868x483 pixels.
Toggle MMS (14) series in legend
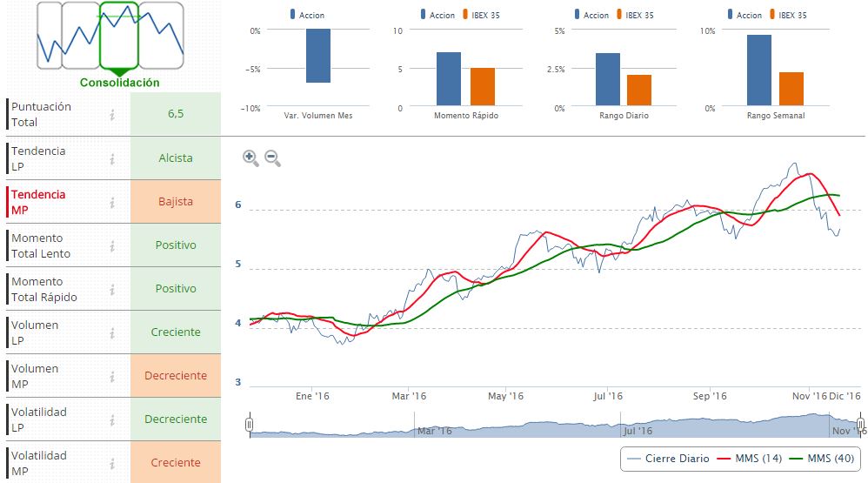[749, 459]
